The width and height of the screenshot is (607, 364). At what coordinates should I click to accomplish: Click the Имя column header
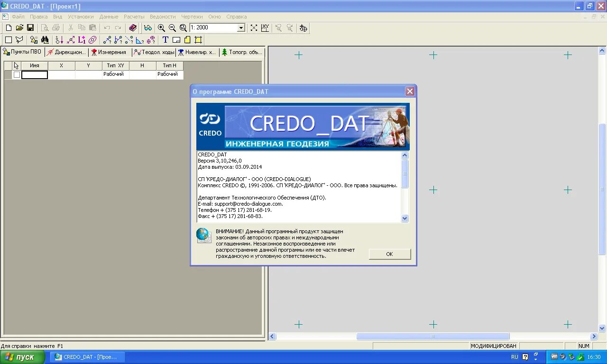coord(35,65)
